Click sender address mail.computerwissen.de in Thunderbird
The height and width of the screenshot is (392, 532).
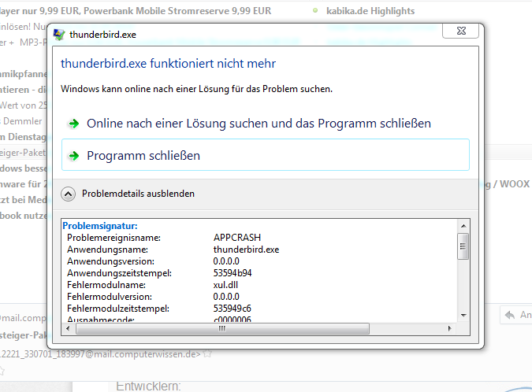coord(100,354)
